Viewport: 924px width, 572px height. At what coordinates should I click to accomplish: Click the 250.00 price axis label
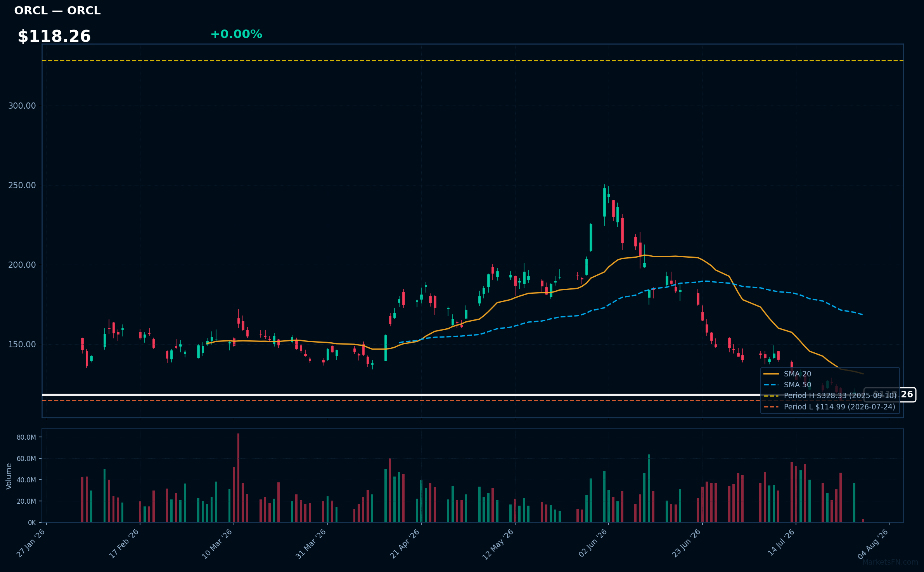(22, 185)
